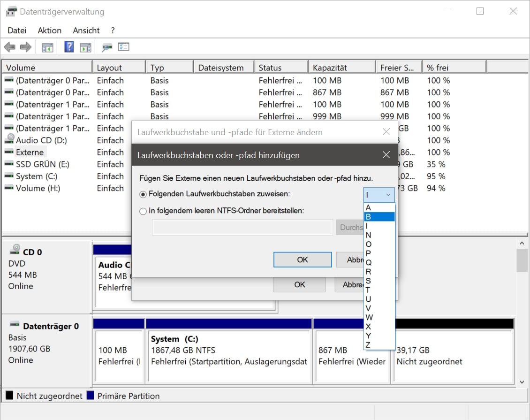Choose drive letter B from list
This screenshot has height=420, width=530.
[379, 217]
